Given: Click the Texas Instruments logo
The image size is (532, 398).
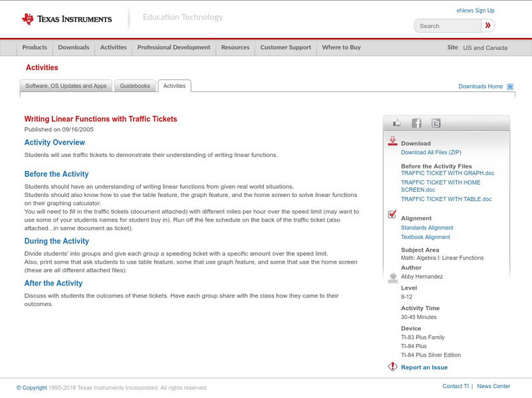Looking at the screenshot, I should pos(66,19).
